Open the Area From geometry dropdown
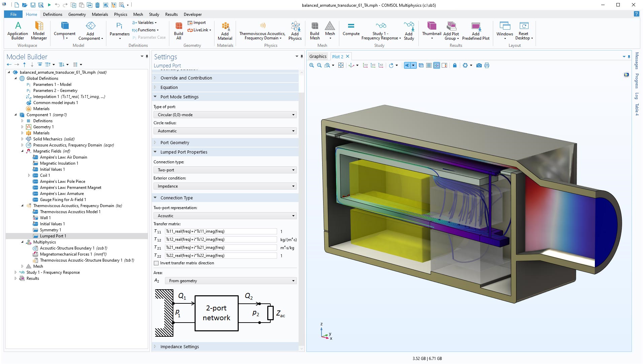The width and height of the screenshot is (644, 364). click(231, 281)
